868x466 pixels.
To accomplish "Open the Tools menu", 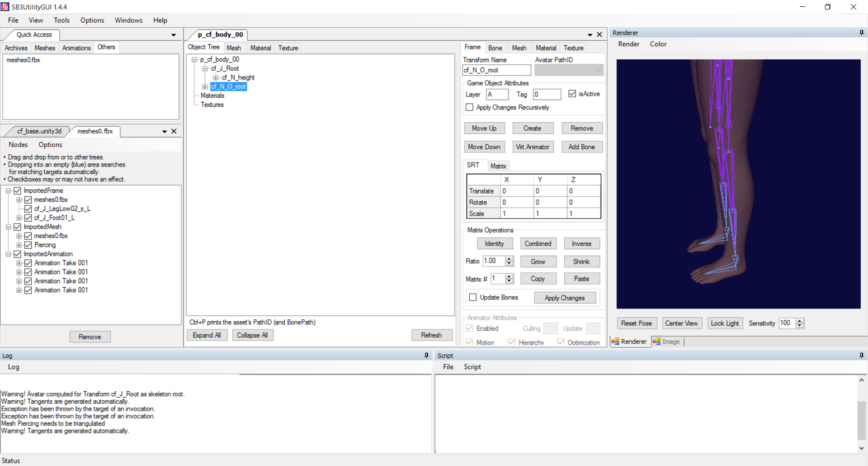I will [61, 20].
